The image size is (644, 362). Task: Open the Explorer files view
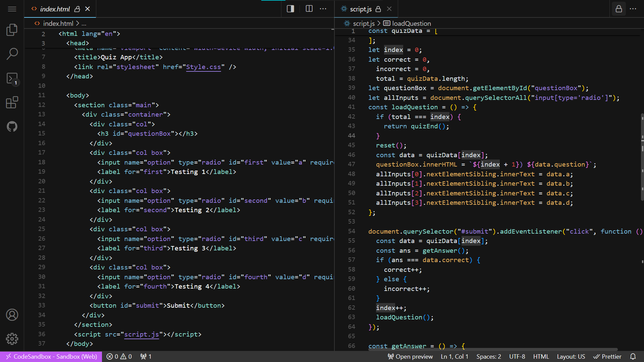(12, 30)
